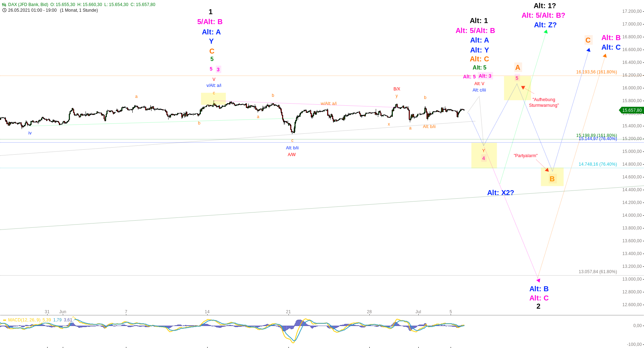Select the blue "Alt: c/iii" label
This screenshot has width=644, height=348.
(x=479, y=90)
